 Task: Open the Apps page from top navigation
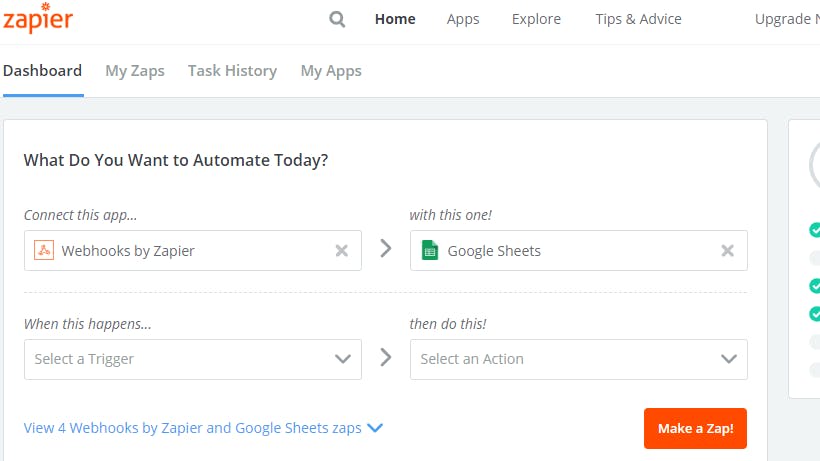click(x=463, y=19)
